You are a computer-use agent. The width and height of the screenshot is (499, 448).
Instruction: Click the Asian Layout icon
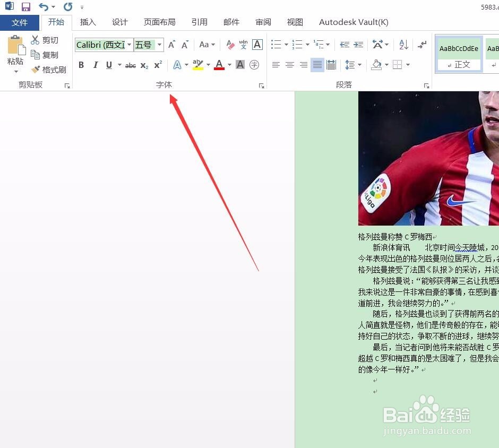(377, 45)
